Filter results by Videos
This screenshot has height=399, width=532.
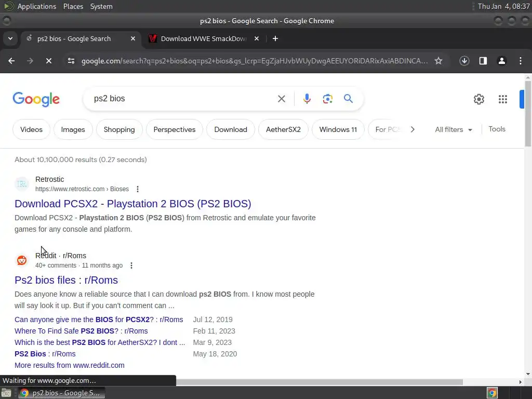click(x=31, y=129)
